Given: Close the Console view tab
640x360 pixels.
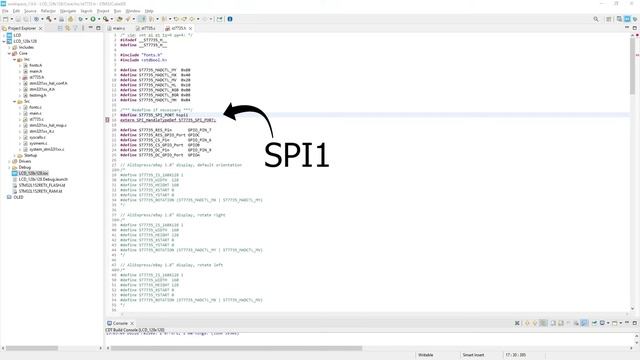Looking at the screenshot, I should 132,323.
